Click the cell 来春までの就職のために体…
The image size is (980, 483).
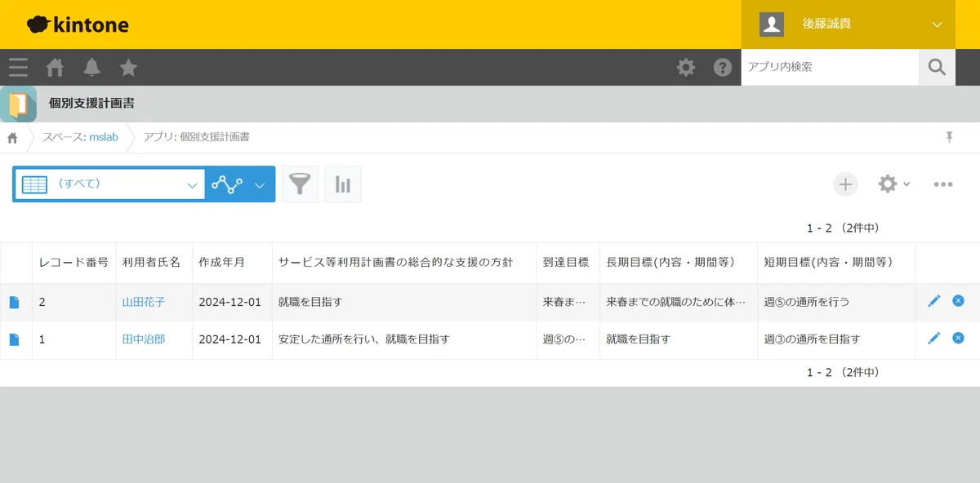pos(679,302)
